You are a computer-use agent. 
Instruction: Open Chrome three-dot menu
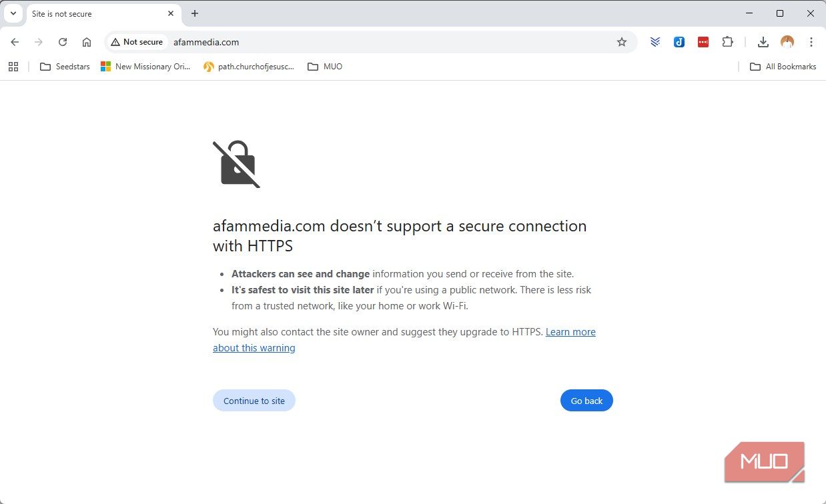click(x=811, y=42)
